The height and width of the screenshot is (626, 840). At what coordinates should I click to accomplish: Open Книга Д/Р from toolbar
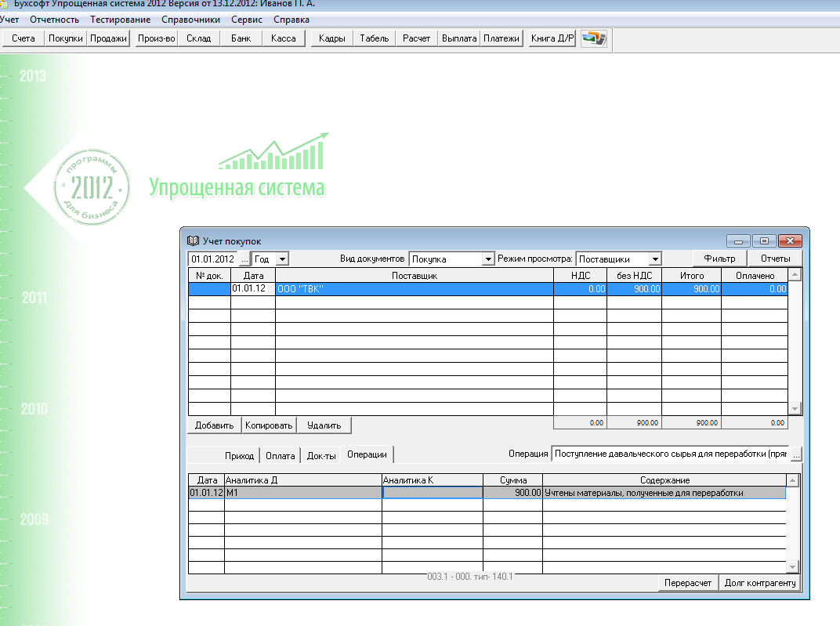tap(552, 38)
